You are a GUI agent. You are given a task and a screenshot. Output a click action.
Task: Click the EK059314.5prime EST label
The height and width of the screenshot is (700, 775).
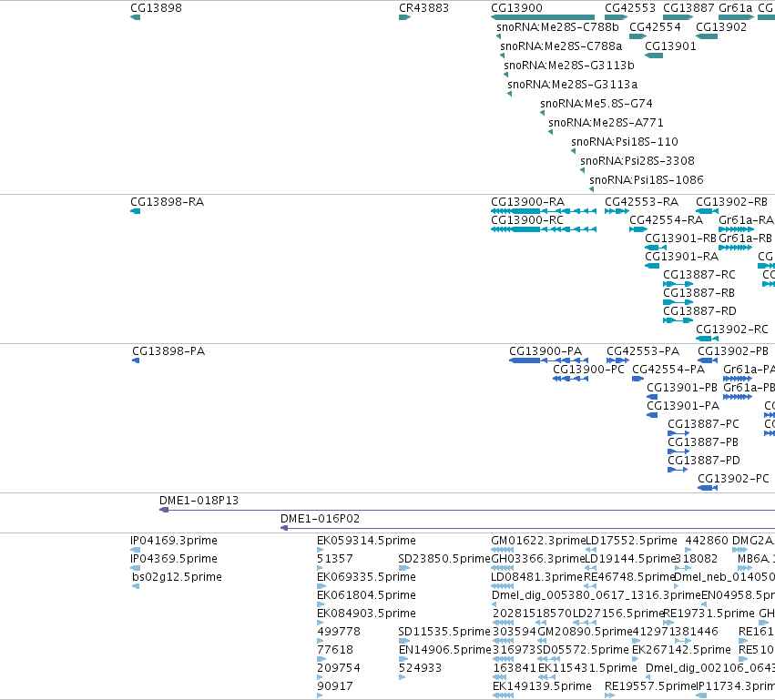[366, 541]
